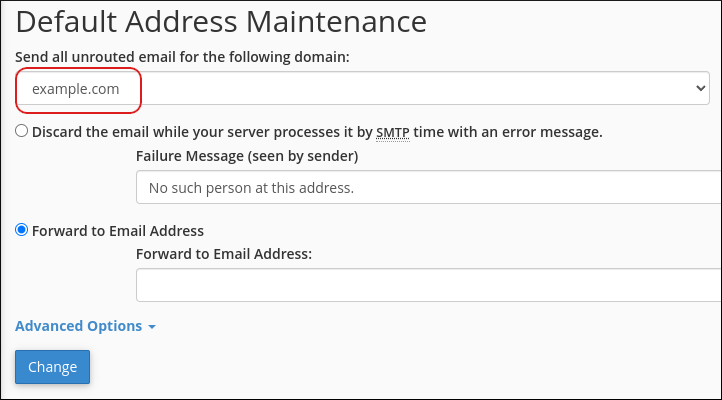The width and height of the screenshot is (722, 400).
Task: Click the 'Forward to Email Address' radio label text
Action: (118, 230)
